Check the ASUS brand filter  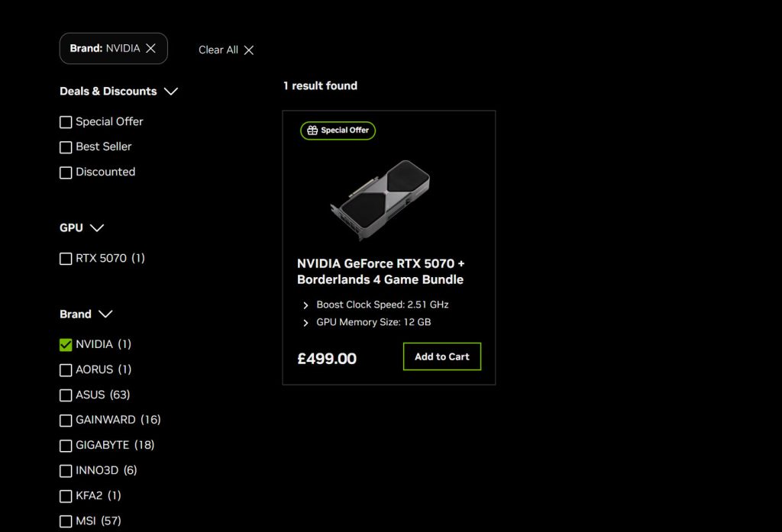[x=66, y=395]
